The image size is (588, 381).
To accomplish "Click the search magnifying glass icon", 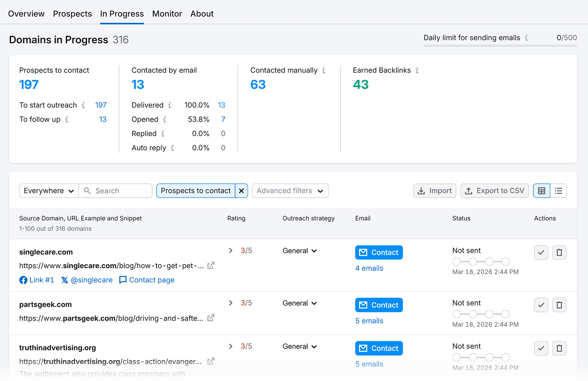I will [x=87, y=191].
